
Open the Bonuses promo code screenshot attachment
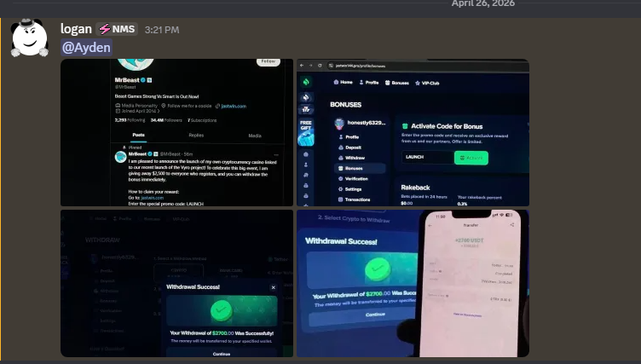(x=413, y=132)
